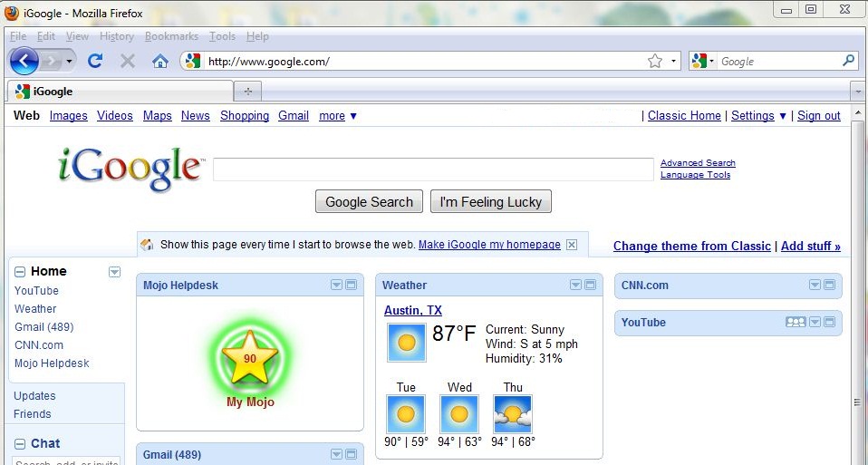
Task: Open the Tools menu
Action: coord(222,36)
